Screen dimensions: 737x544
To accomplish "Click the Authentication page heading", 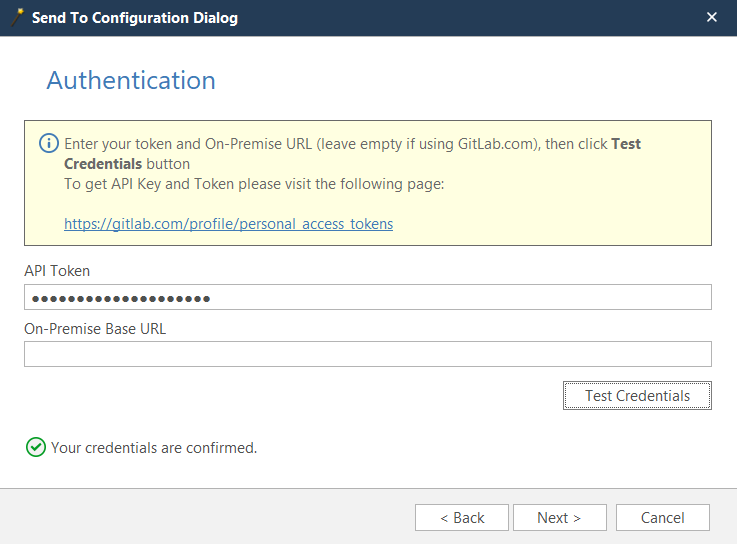I will click(x=131, y=81).
